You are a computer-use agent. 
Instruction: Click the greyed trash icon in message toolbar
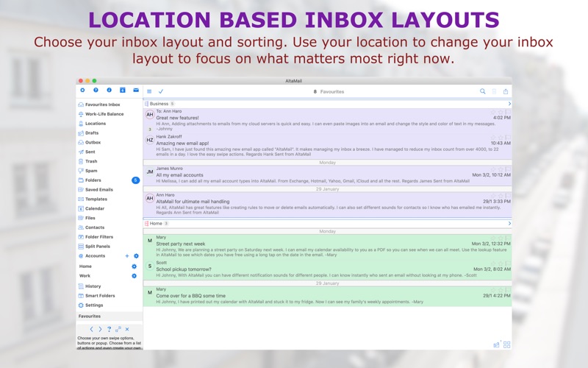(x=494, y=91)
